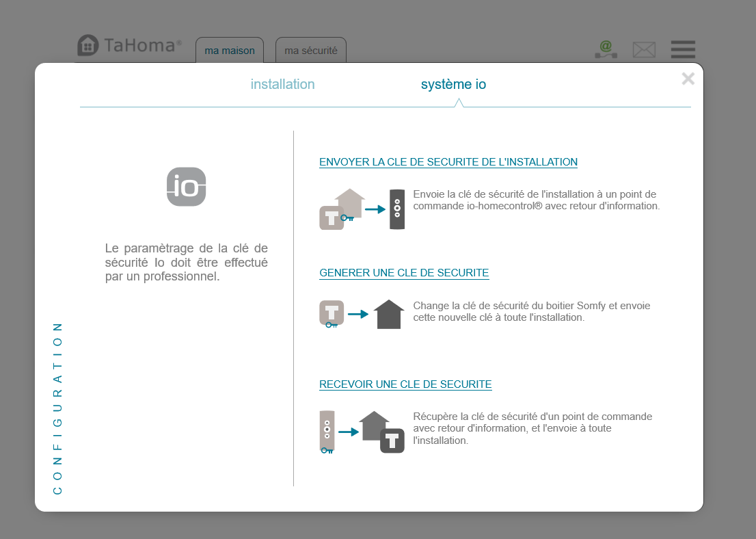
Task: Click the light remote with key under Recevoir
Action: click(327, 432)
